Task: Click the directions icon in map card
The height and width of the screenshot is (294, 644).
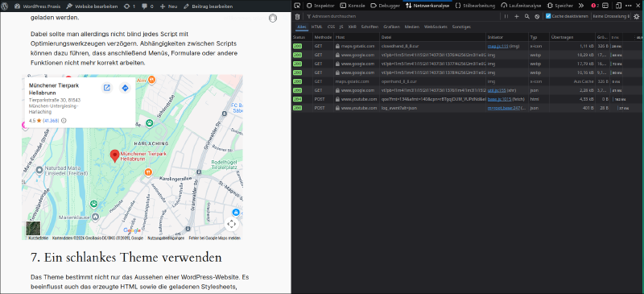Action: coord(125,88)
